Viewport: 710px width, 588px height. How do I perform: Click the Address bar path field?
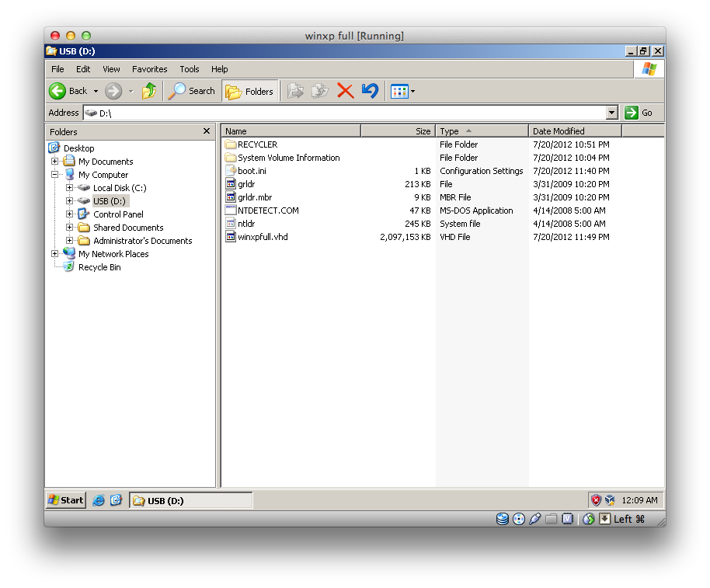click(x=345, y=113)
